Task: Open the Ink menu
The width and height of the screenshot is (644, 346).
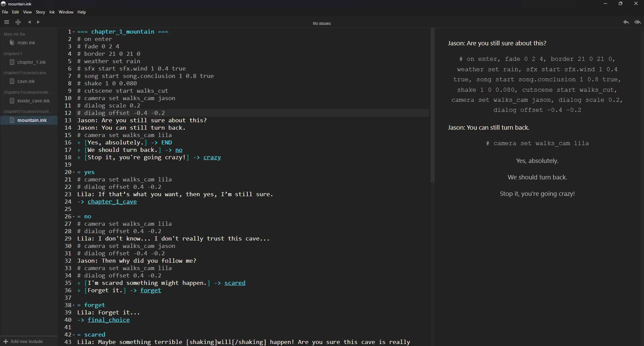Action: (x=52, y=12)
